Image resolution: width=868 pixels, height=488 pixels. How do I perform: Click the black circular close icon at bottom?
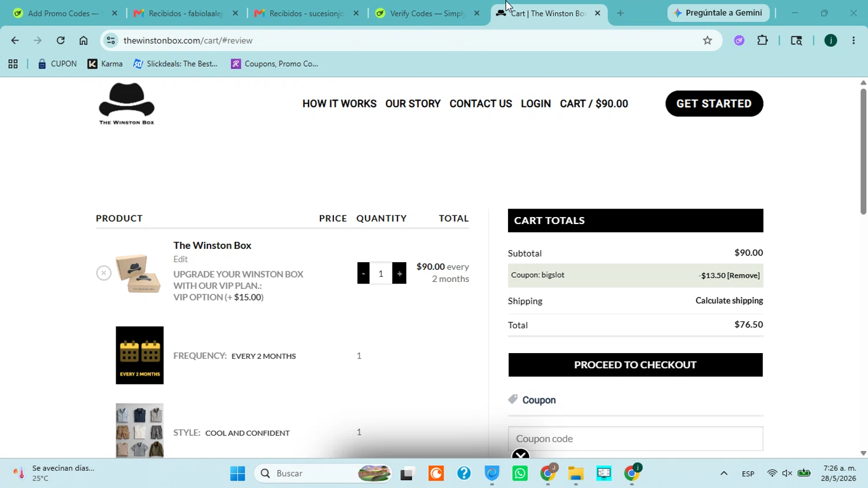click(x=521, y=454)
